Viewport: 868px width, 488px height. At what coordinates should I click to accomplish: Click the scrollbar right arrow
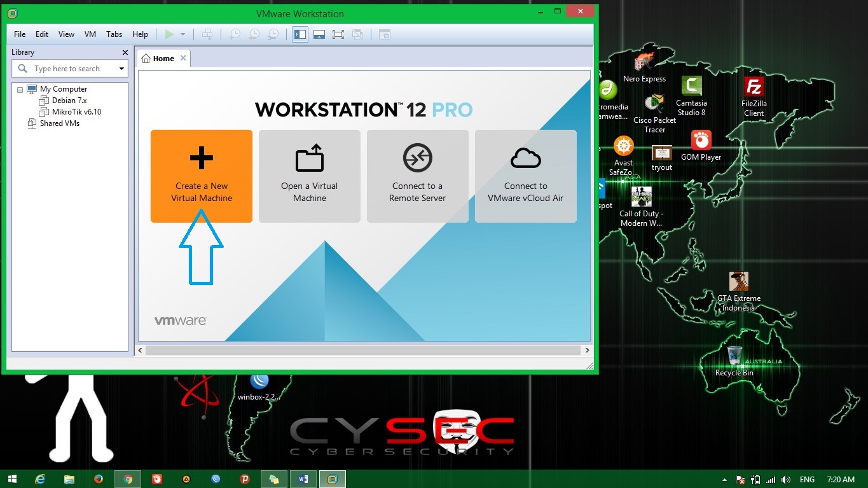587,350
